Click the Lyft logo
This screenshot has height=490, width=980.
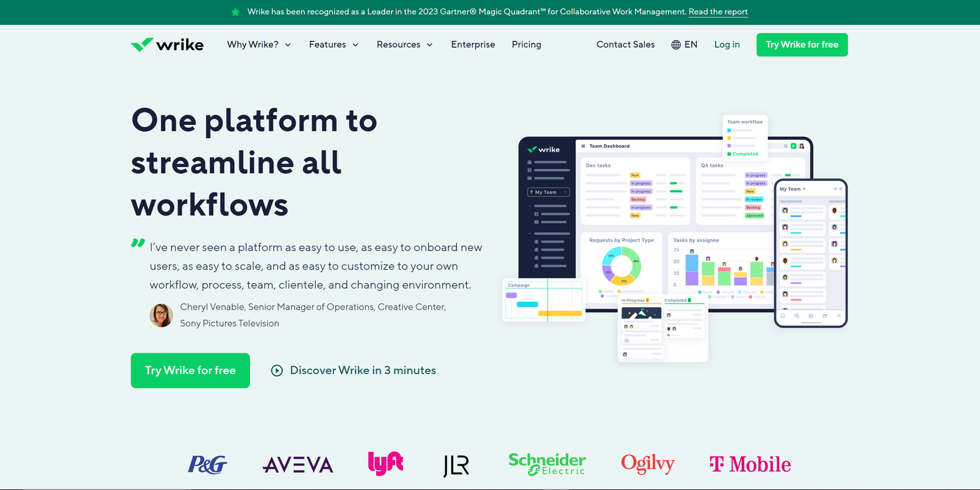[385, 464]
